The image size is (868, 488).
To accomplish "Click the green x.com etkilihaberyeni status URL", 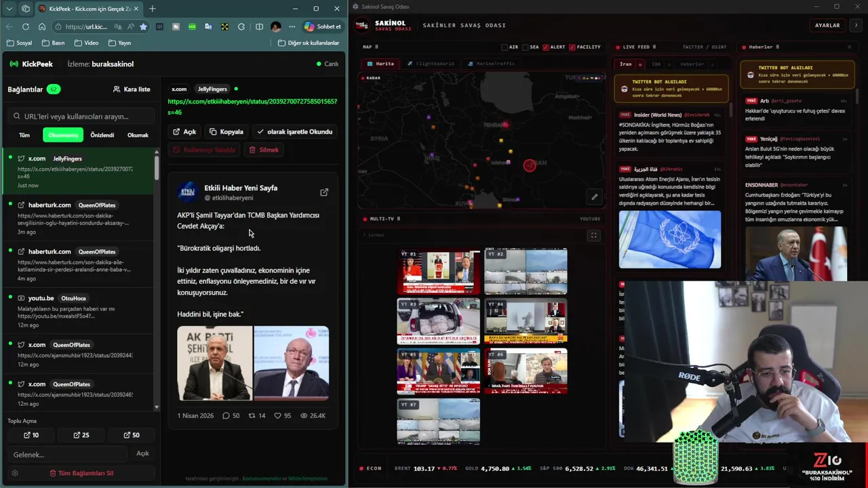I will (252, 106).
